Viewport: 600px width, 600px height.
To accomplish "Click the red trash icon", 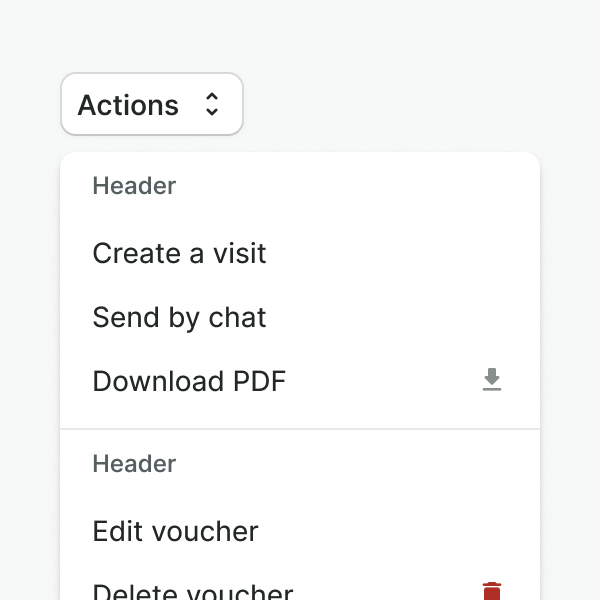I will pyautogui.click(x=491, y=591).
